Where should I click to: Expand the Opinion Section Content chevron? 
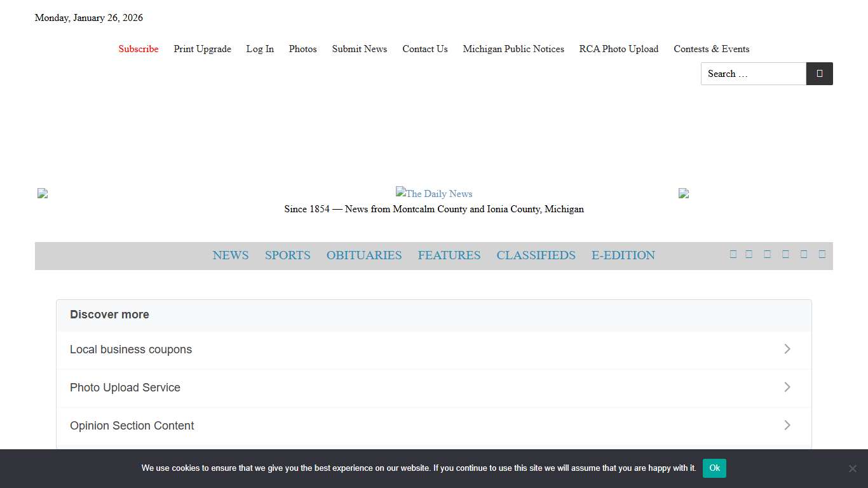[787, 425]
